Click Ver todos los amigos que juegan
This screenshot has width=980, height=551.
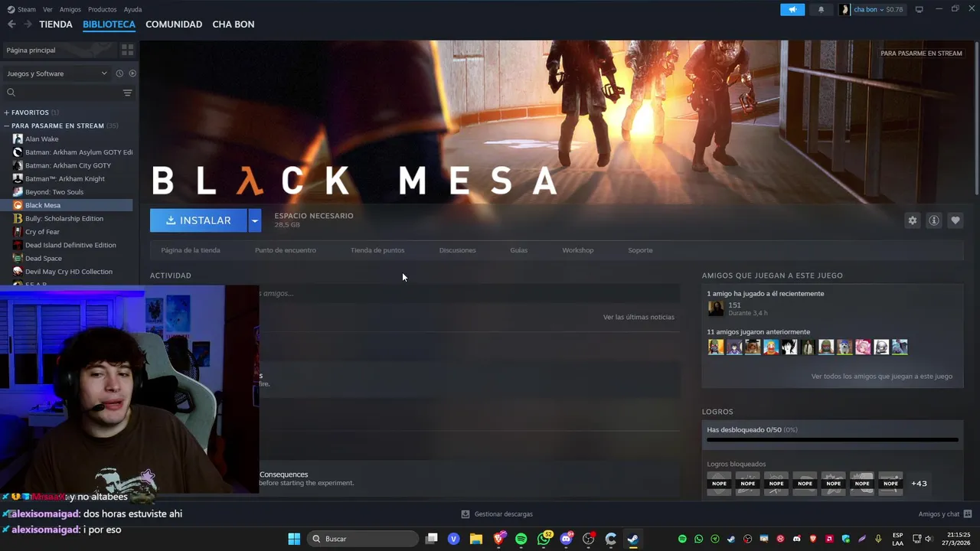(882, 377)
